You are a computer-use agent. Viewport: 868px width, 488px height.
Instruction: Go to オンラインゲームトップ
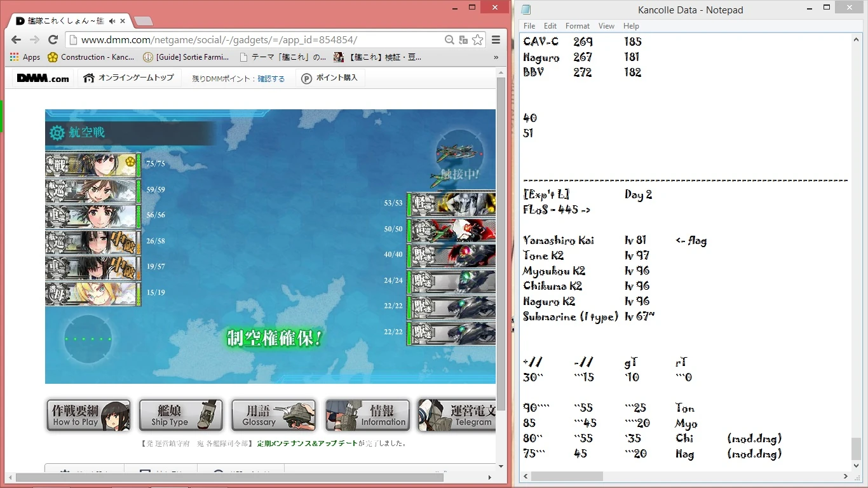point(128,78)
